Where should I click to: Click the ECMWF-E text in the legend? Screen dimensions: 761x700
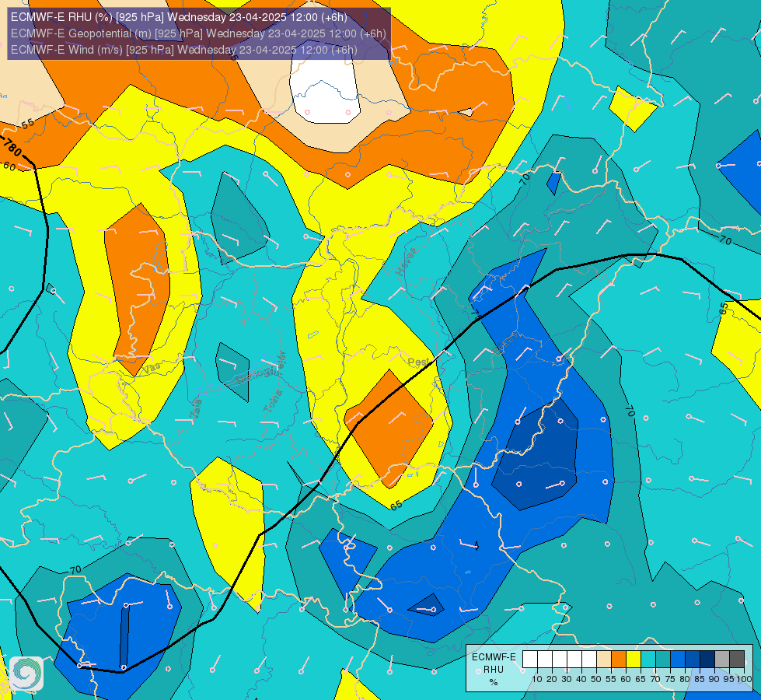pos(494,657)
